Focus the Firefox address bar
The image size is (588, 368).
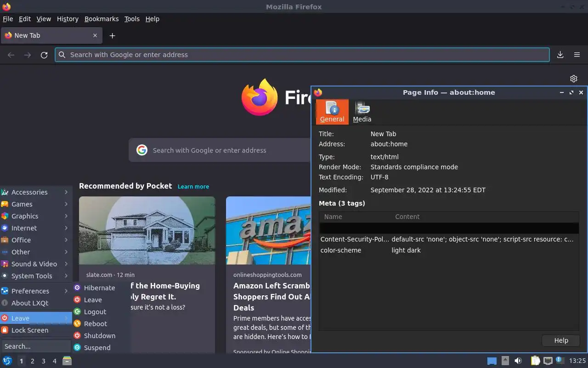click(302, 55)
